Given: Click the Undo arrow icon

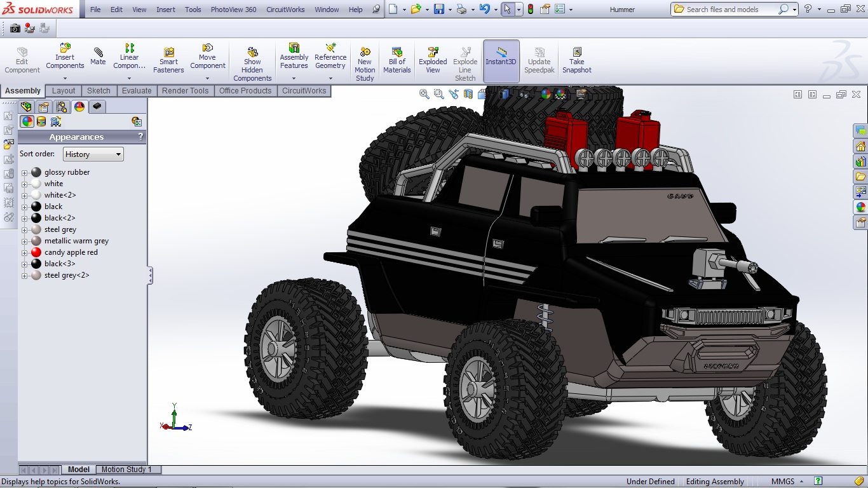Looking at the screenshot, I should (x=485, y=10).
